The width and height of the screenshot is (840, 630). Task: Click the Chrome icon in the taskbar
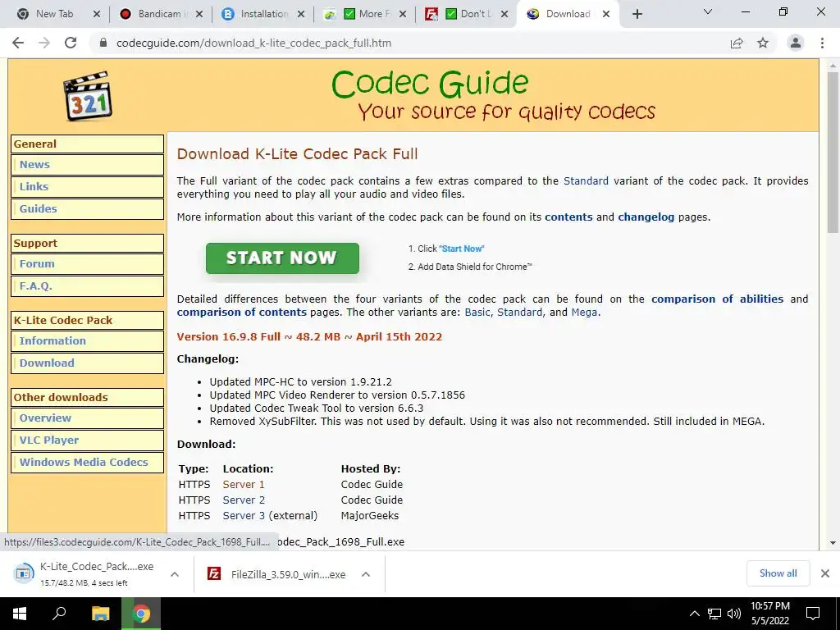(x=141, y=614)
